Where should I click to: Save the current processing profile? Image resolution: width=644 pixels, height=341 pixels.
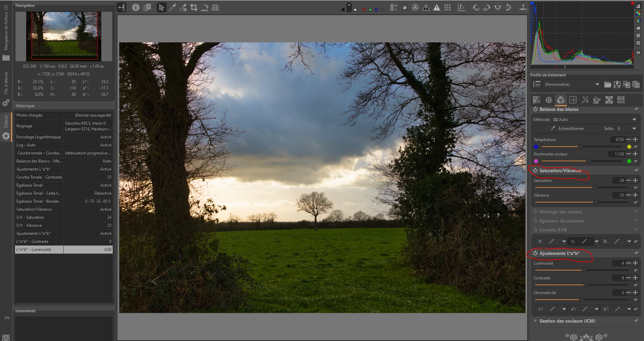(617, 84)
